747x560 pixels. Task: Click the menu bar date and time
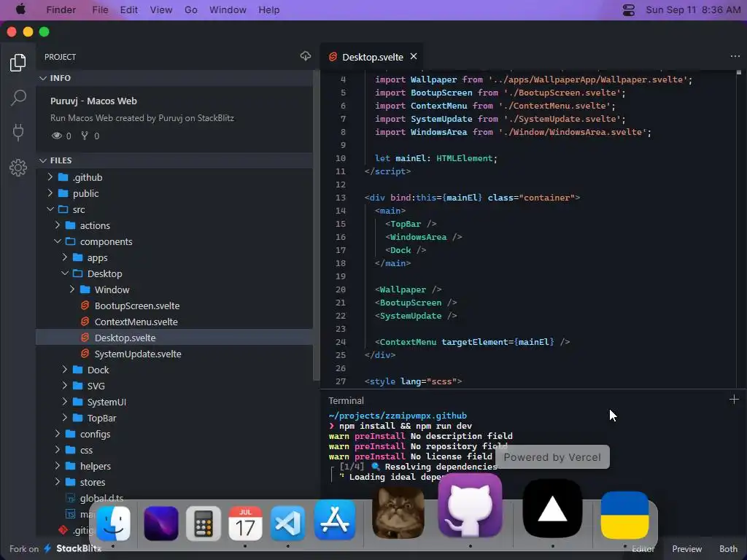coord(693,10)
